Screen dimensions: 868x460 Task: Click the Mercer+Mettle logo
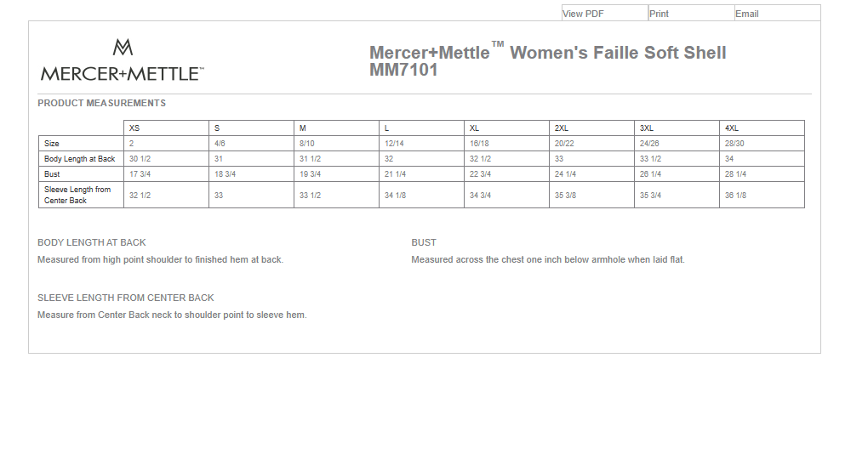pyautogui.click(x=123, y=60)
